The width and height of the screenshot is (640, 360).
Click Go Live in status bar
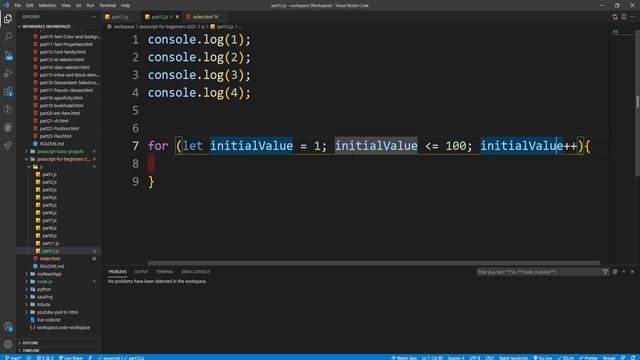pos(542,358)
